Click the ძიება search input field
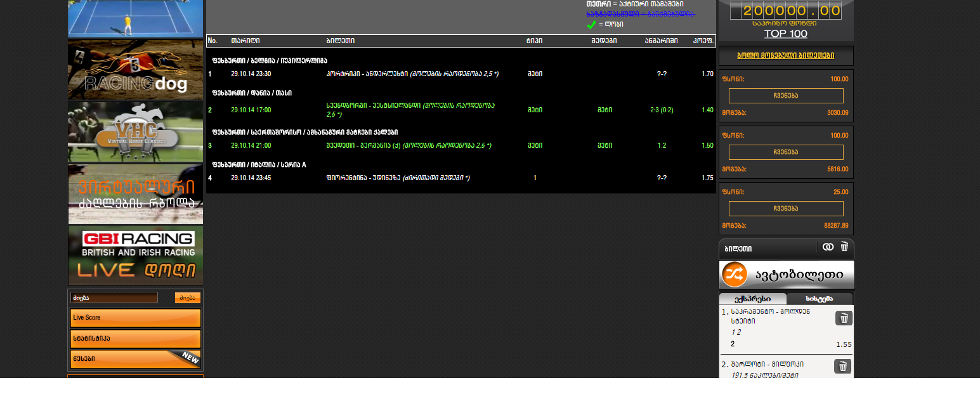980x411 pixels. coord(114,298)
